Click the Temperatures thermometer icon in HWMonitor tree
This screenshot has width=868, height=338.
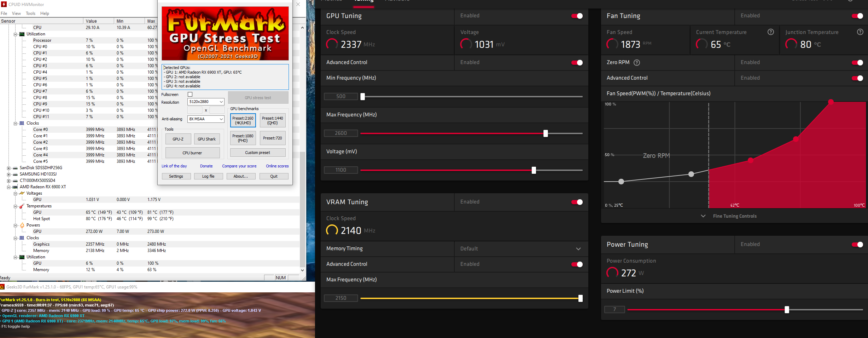[22, 206]
